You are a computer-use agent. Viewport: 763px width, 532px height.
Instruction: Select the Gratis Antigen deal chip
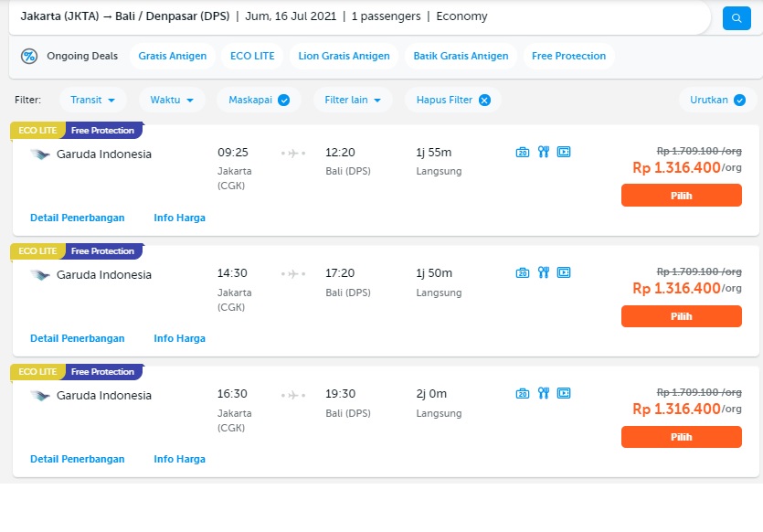173,56
